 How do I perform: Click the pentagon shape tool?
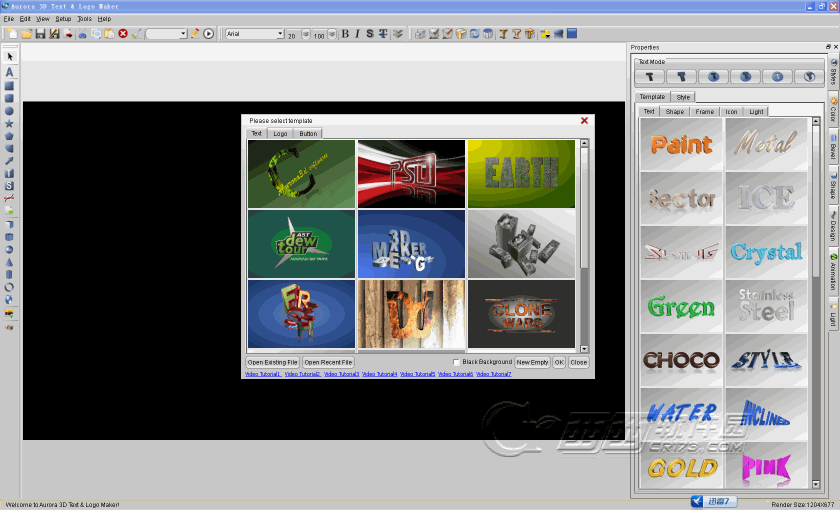pos(9,135)
